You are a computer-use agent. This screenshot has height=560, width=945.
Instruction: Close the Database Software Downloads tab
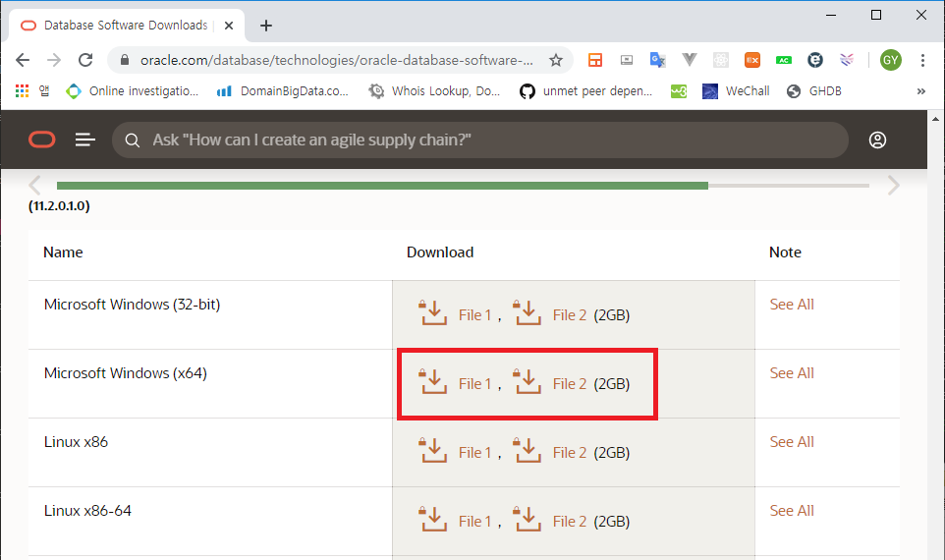[229, 26]
